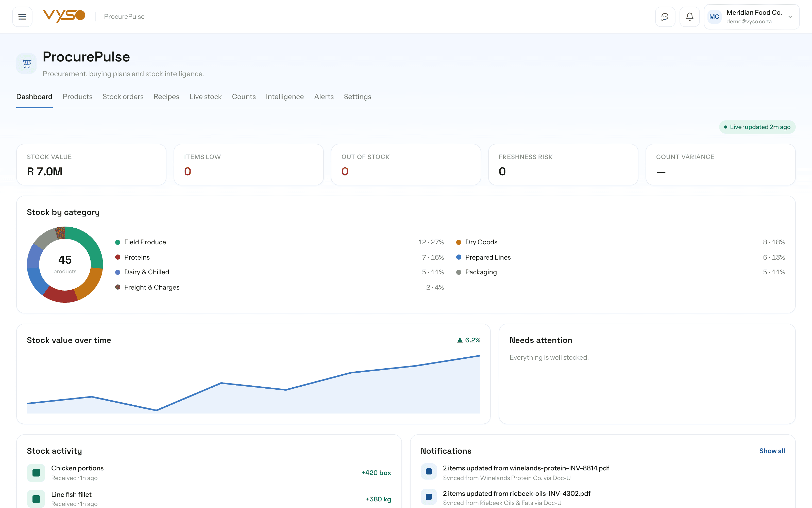Click the MC account avatar

coord(714,17)
